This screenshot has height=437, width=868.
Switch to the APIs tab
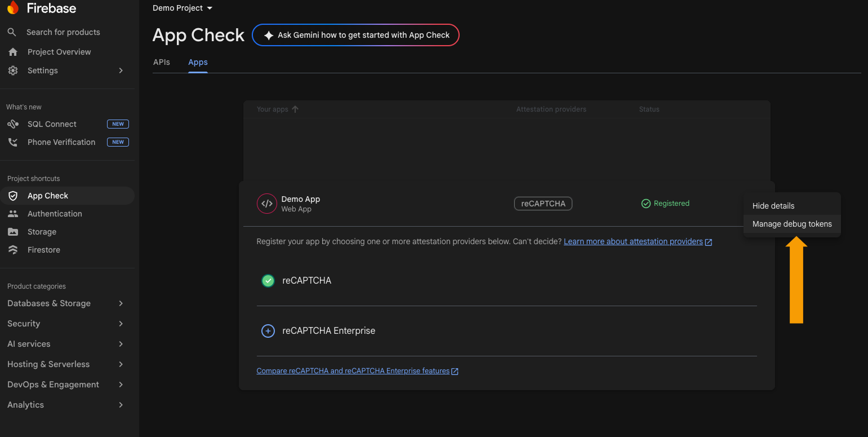pos(162,62)
